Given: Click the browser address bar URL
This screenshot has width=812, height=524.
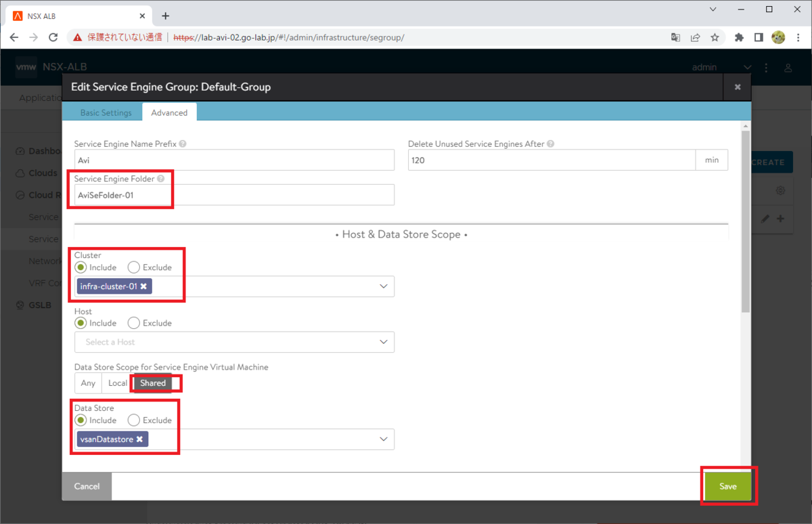Looking at the screenshot, I should (289, 38).
